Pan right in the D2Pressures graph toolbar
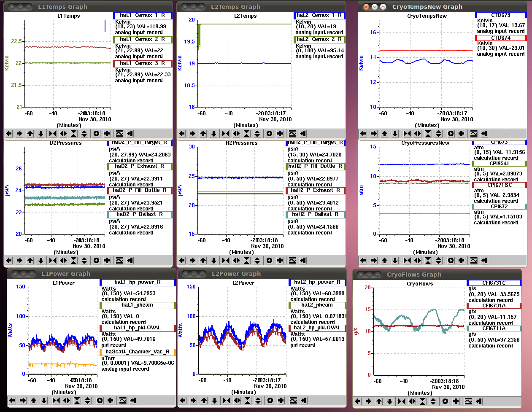The height and width of the screenshot is (412, 532). [x=19, y=261]
